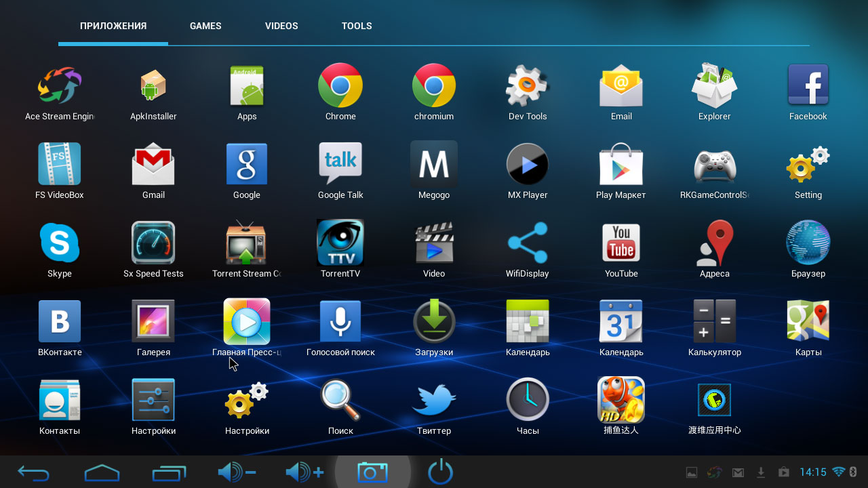
Task: Open the picture notification icon
Action: [x=692, y=472]
